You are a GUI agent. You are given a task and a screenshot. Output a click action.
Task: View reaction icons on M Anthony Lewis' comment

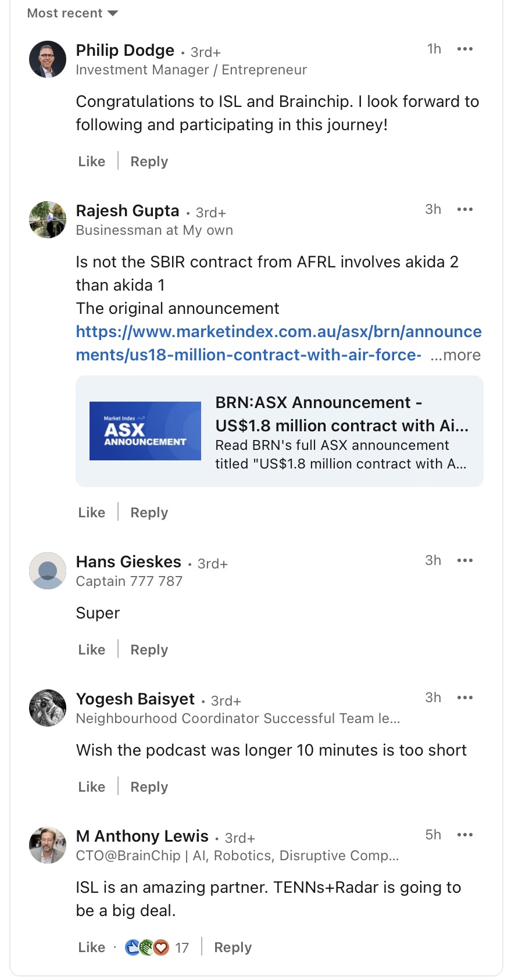point(147,947)
